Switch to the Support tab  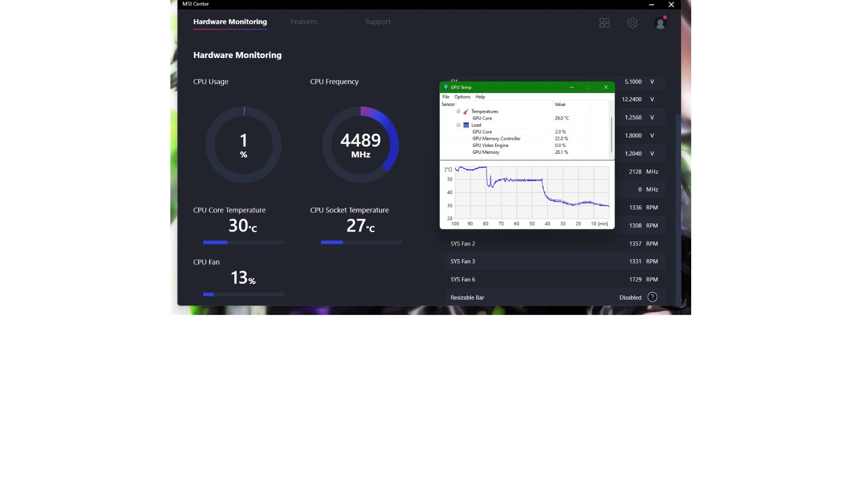378,22
